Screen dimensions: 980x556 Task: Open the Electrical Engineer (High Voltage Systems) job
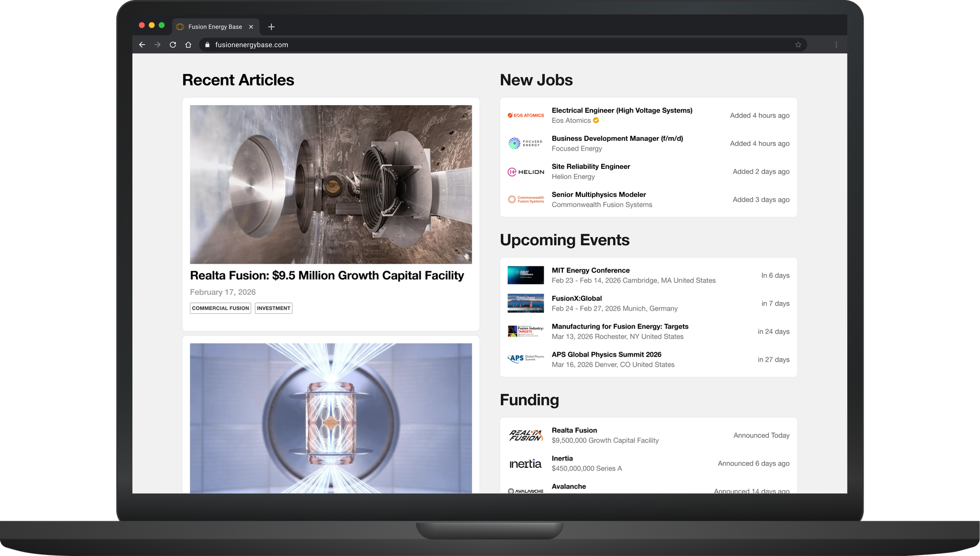tap(622, 110)
